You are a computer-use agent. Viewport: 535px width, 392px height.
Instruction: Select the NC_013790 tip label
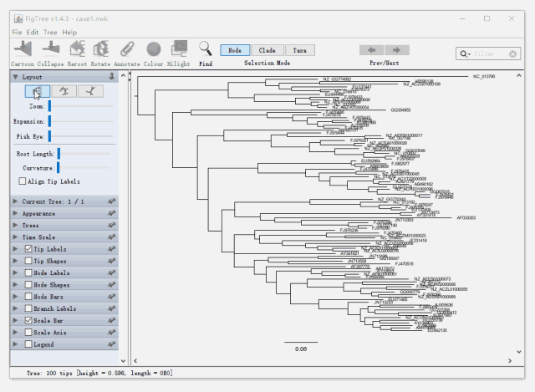pyautogui.click(x=484, y=76)
